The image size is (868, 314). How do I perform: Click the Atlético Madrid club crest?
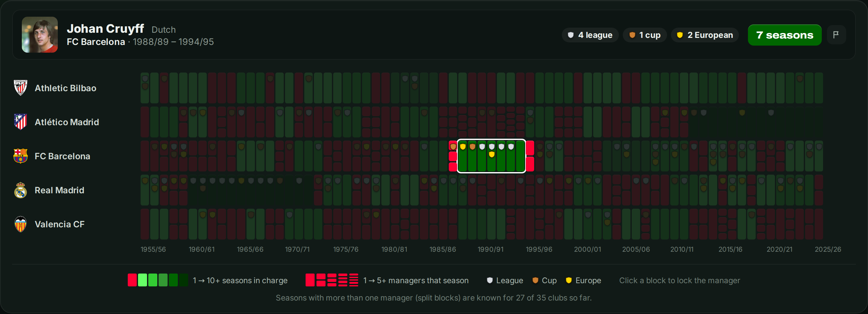point(21,122)
